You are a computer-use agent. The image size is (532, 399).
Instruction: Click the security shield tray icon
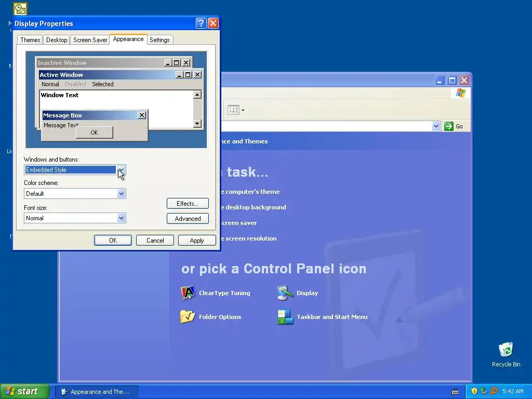474,391
